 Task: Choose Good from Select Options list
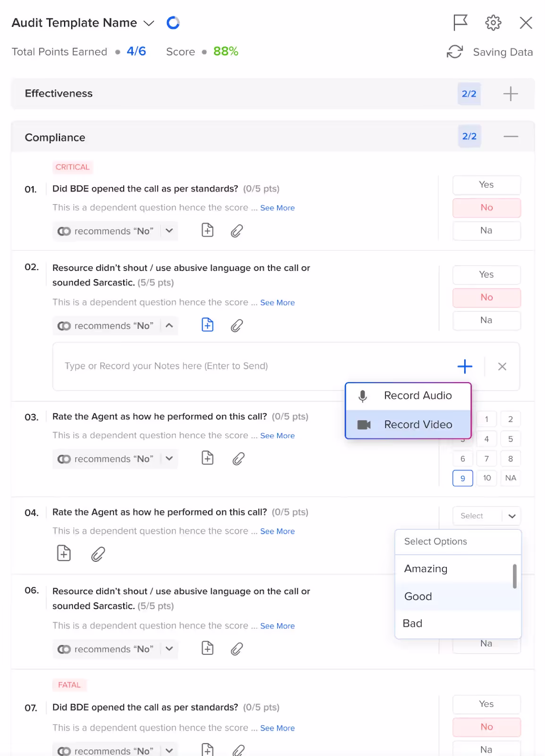click(x=458, y=596)
